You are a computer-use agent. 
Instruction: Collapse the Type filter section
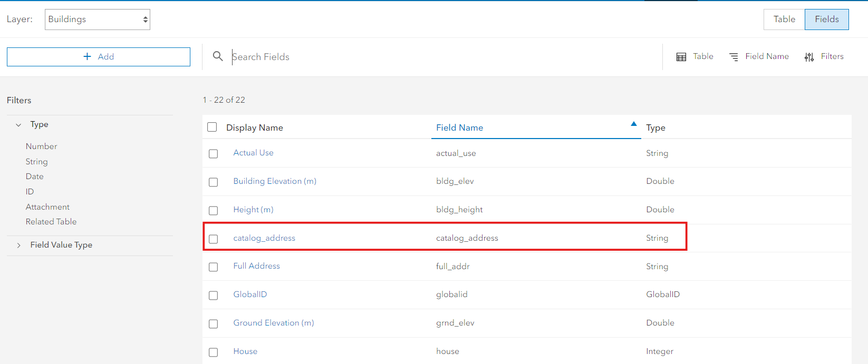pos(18,125)
